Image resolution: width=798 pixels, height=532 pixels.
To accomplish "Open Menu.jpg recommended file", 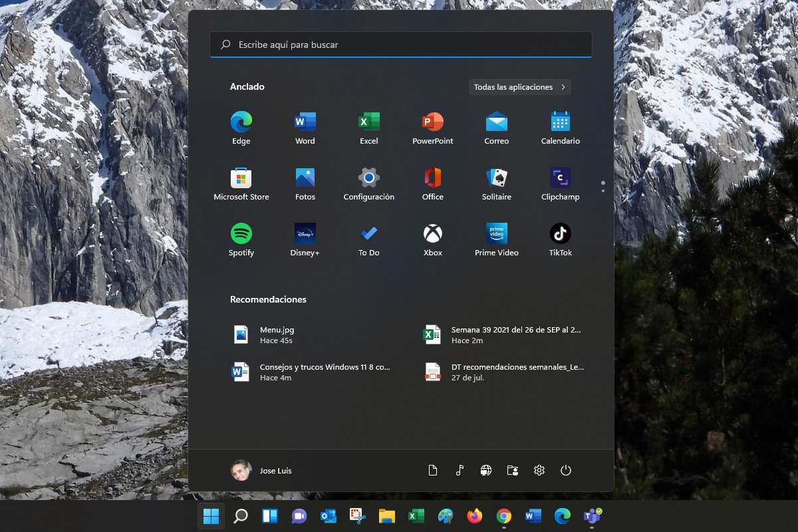I will 276,334.
